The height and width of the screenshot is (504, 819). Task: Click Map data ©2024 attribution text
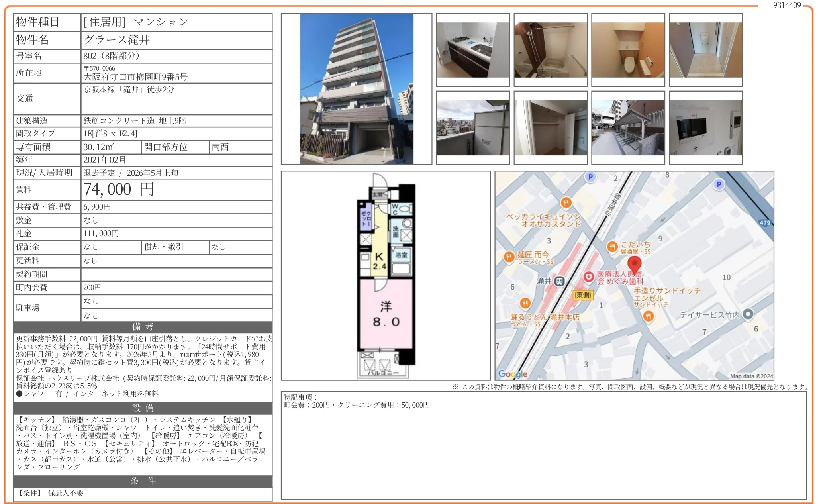click(751, 376)
